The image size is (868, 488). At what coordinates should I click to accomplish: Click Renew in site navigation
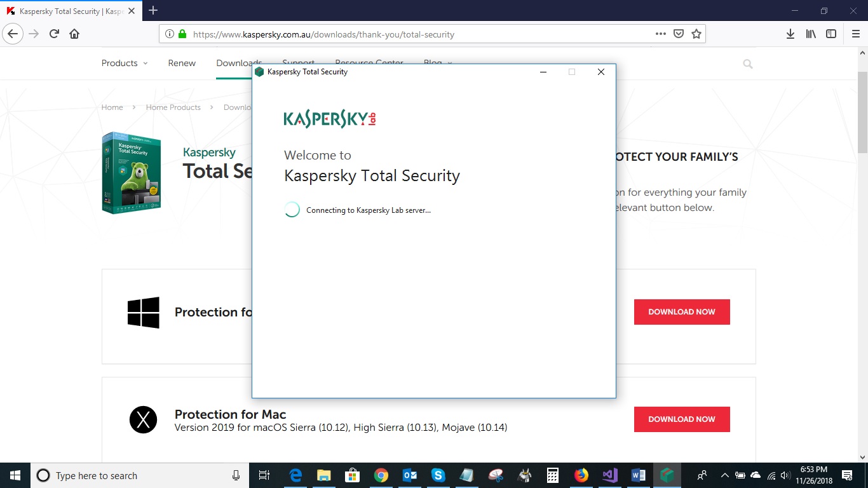click(x=182, y=63)
